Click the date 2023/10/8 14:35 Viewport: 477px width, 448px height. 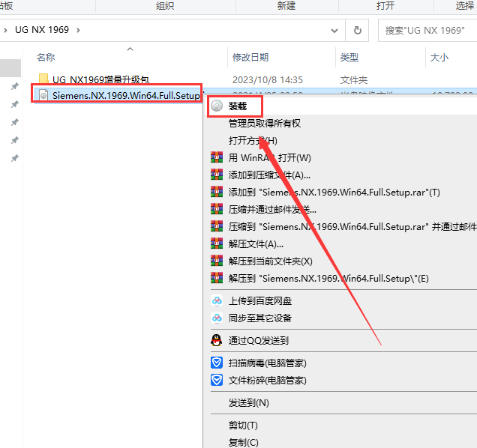coord(268,80)
